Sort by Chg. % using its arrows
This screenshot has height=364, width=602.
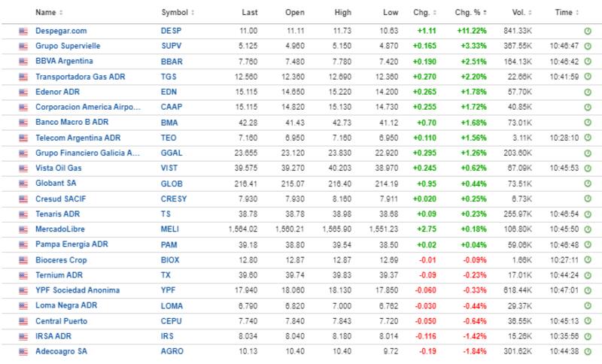484,13
